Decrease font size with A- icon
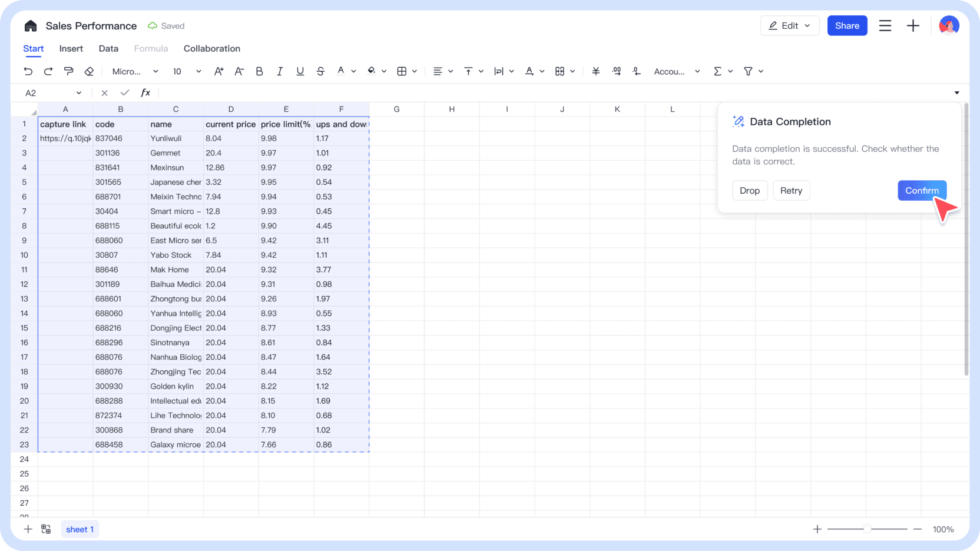The height and width of the screenshot is (551, 980). pos(239,71)
